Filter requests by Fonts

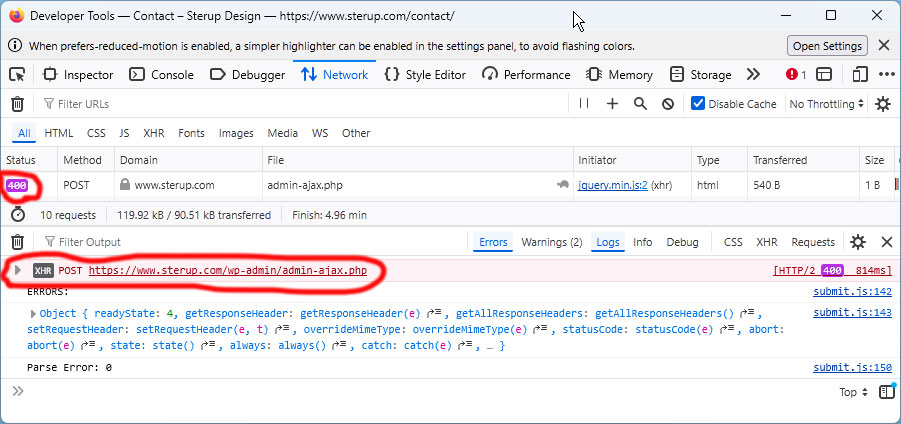click(191, 133)
